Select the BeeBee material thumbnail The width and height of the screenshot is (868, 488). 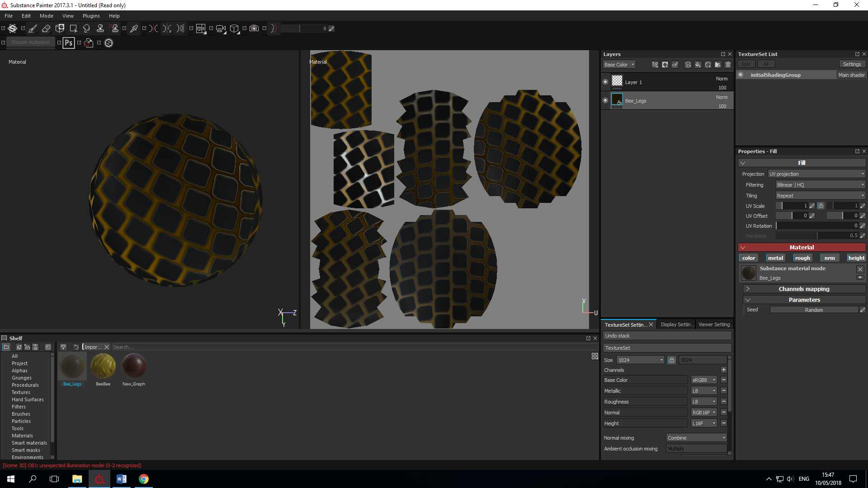tap(103, 366)
